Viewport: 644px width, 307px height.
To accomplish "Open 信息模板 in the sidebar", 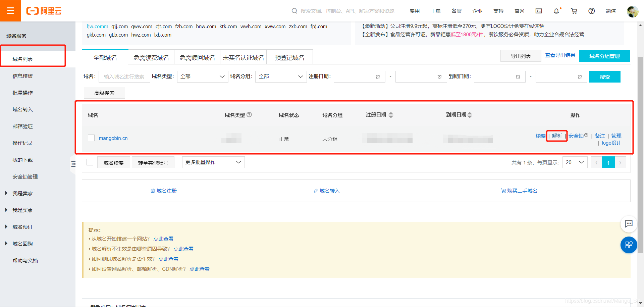I will click(x=23, y=76).
